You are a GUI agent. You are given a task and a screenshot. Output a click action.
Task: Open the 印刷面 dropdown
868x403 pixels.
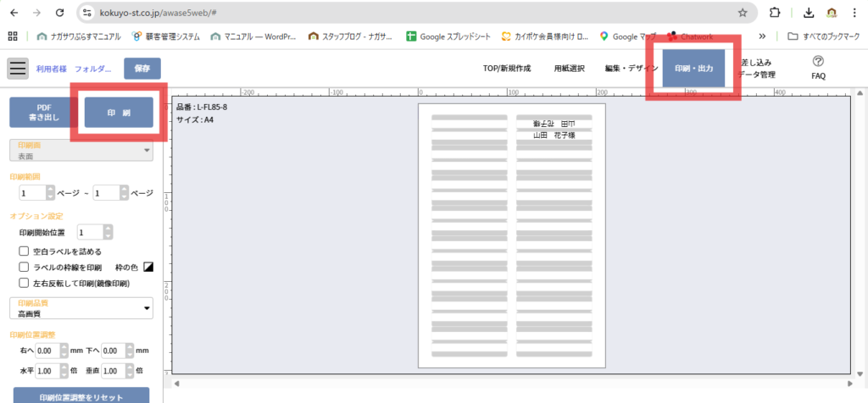(x=81, y=151)
